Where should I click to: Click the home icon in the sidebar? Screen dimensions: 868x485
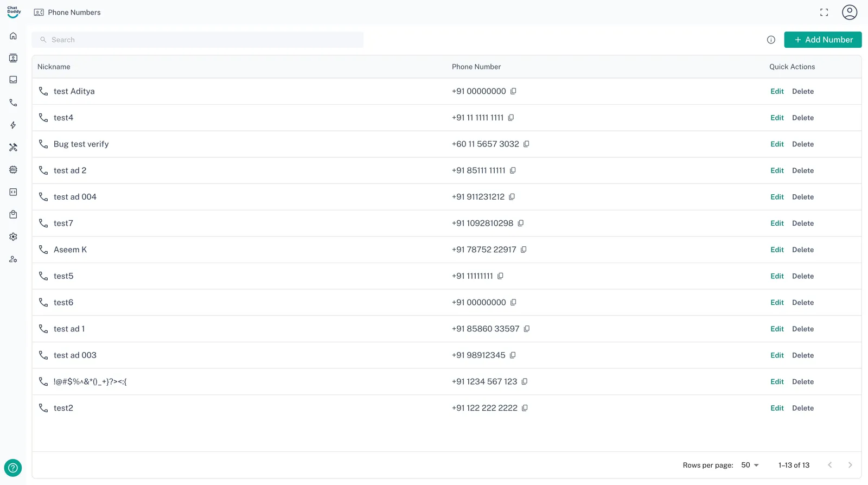pyautogui.click(x=13, y=36)
